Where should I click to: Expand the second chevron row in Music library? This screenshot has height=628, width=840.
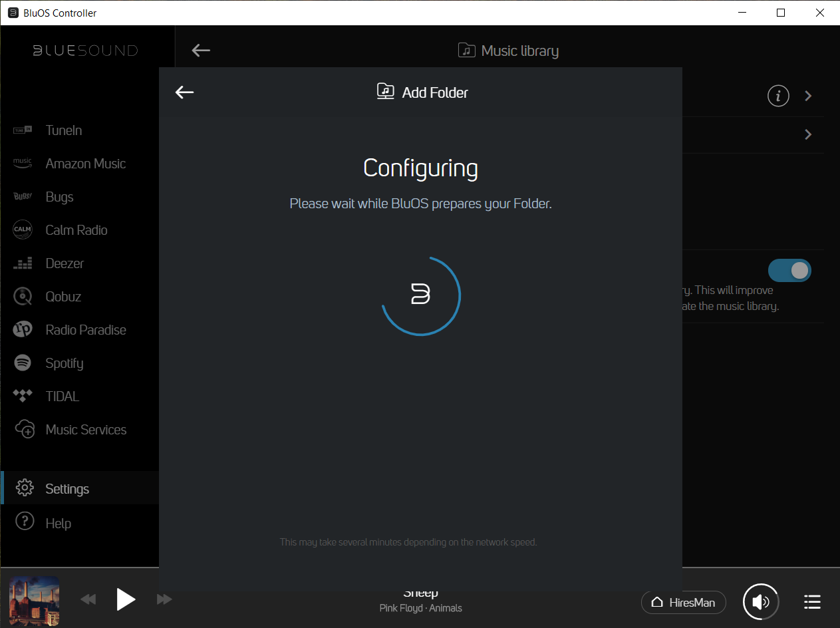808,134
